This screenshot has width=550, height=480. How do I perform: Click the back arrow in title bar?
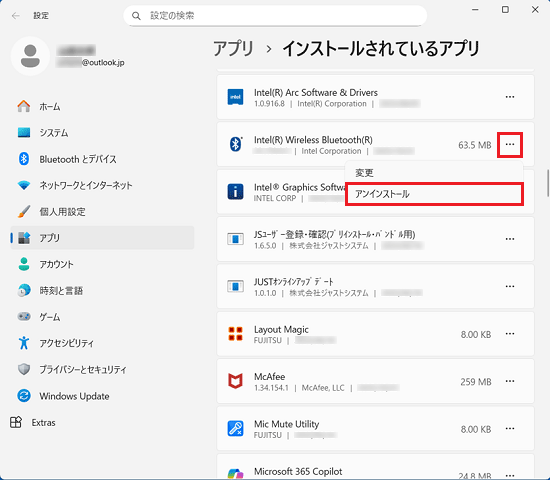(x=15, y=15)
